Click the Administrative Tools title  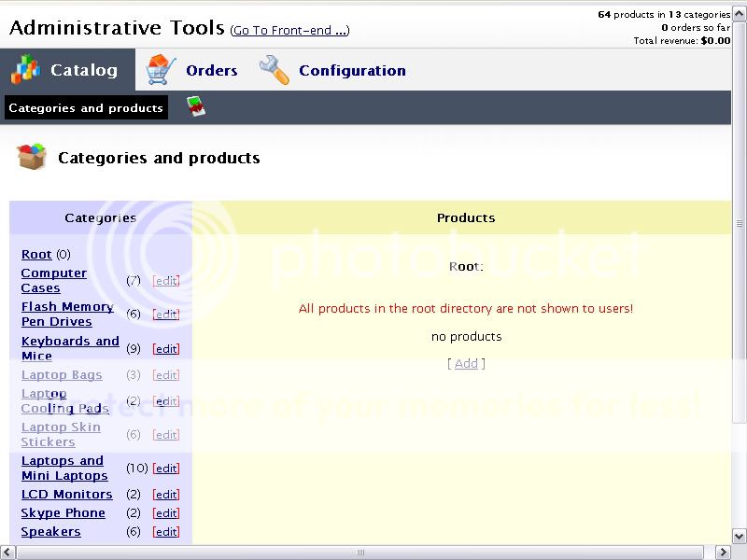[x=117, y=28]
